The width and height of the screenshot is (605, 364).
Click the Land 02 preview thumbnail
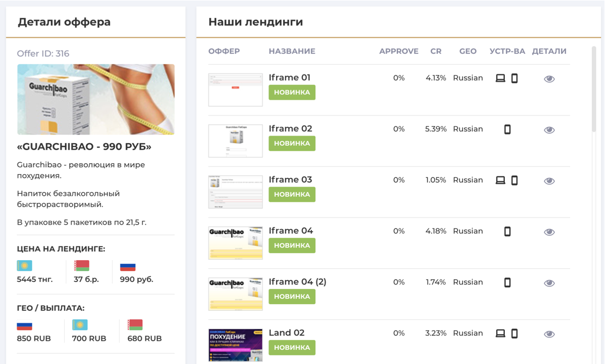pos(235,344)
